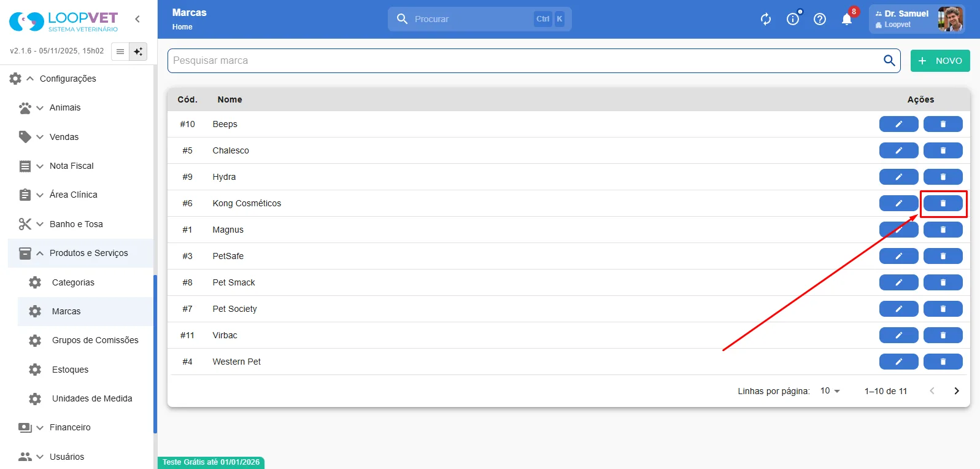980x469 pixels.
Task: Toggle the sidebar list menu icon
Action: (x=120, y=52)
